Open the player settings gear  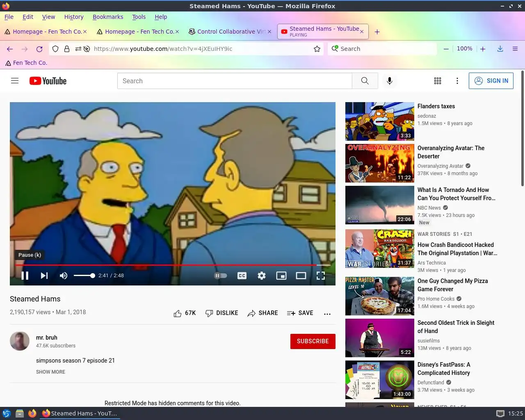coord(262,276)
